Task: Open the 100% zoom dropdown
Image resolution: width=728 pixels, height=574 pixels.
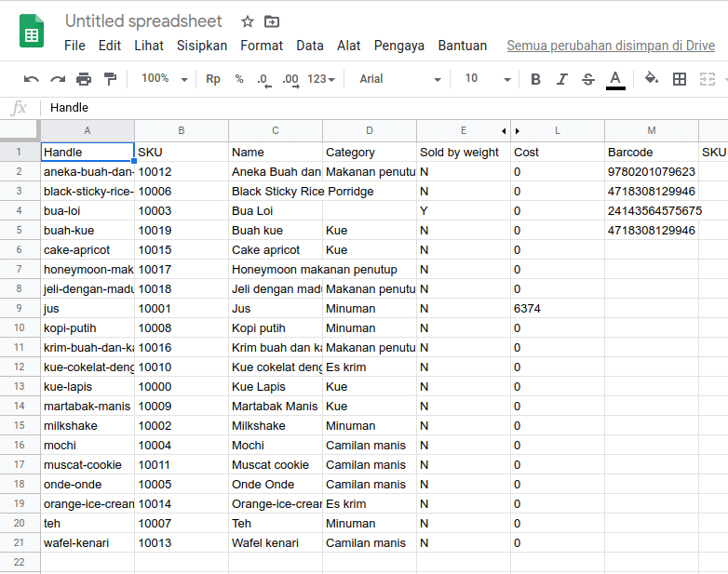Action: (164, 79)
